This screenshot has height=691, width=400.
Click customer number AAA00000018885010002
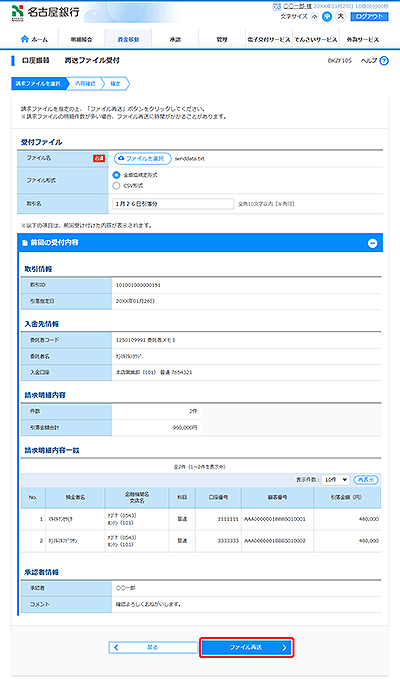point(277,541)
